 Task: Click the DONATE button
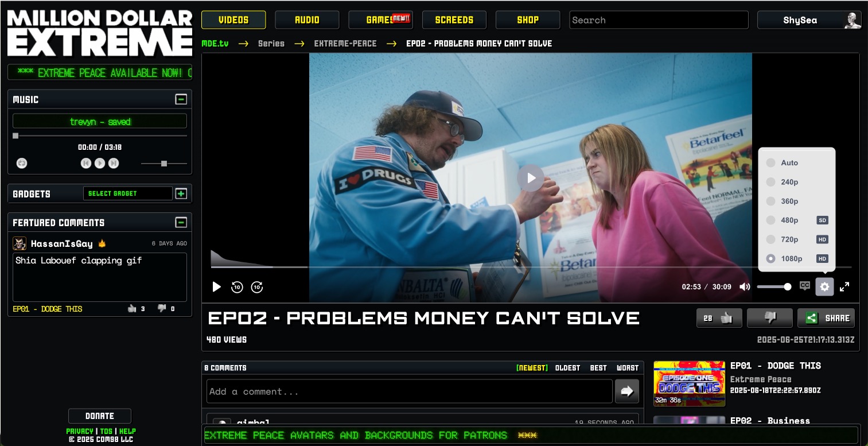click(100, 416)
